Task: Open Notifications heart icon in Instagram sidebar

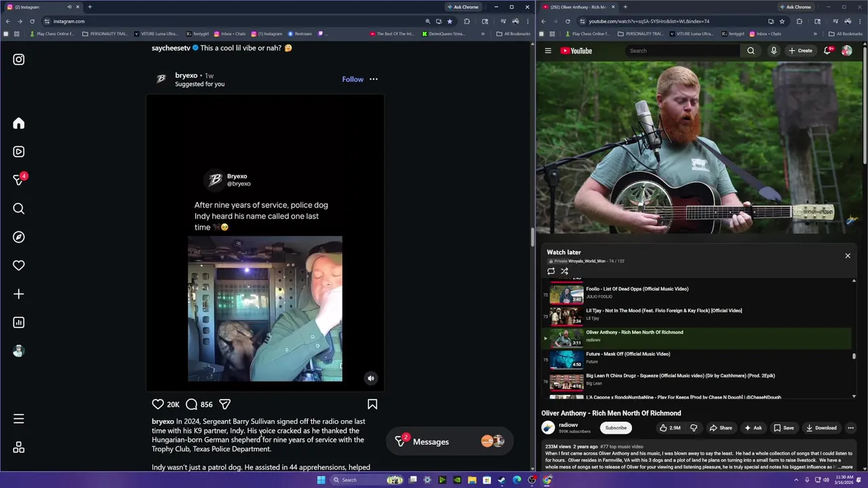Action: tap(18, 266)
